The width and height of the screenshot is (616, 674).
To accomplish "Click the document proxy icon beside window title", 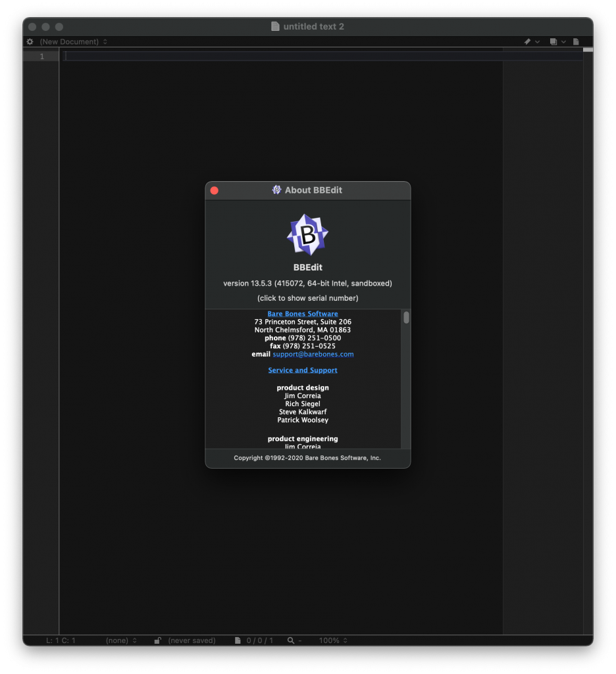I will (x=275, y=26).
